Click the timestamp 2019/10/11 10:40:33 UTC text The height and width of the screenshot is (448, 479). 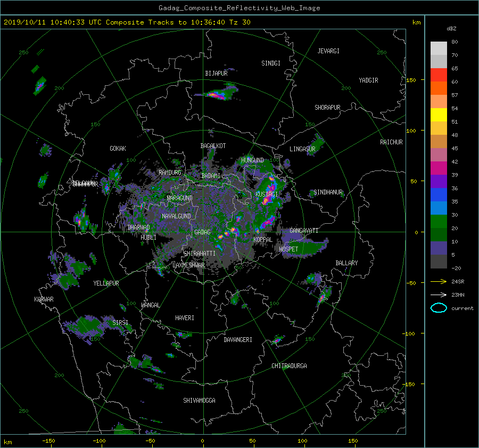[x=48, y=22]
